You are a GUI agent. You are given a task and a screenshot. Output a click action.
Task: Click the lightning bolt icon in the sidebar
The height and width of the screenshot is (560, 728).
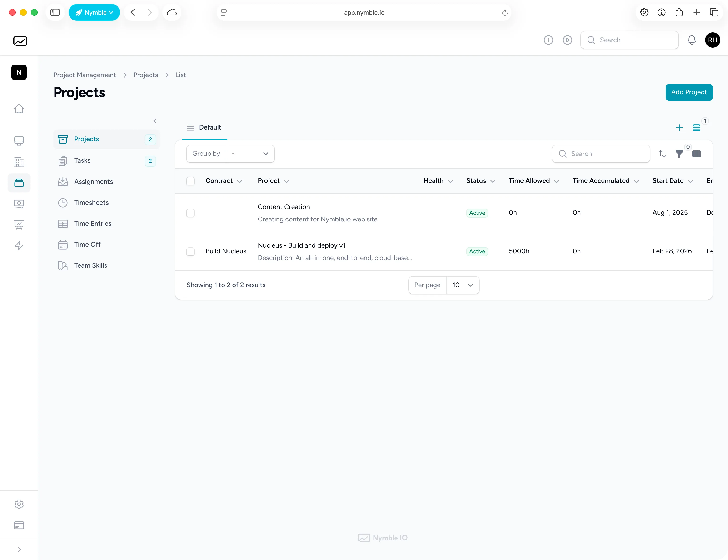click(x=19, y=246)
